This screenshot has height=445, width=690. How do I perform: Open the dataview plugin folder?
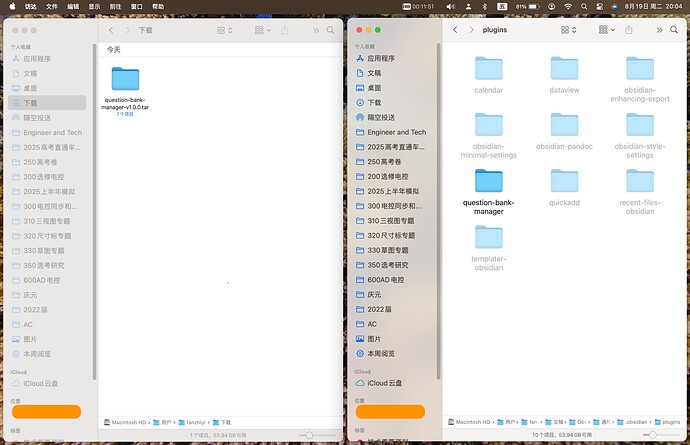(x=564, y=69)
